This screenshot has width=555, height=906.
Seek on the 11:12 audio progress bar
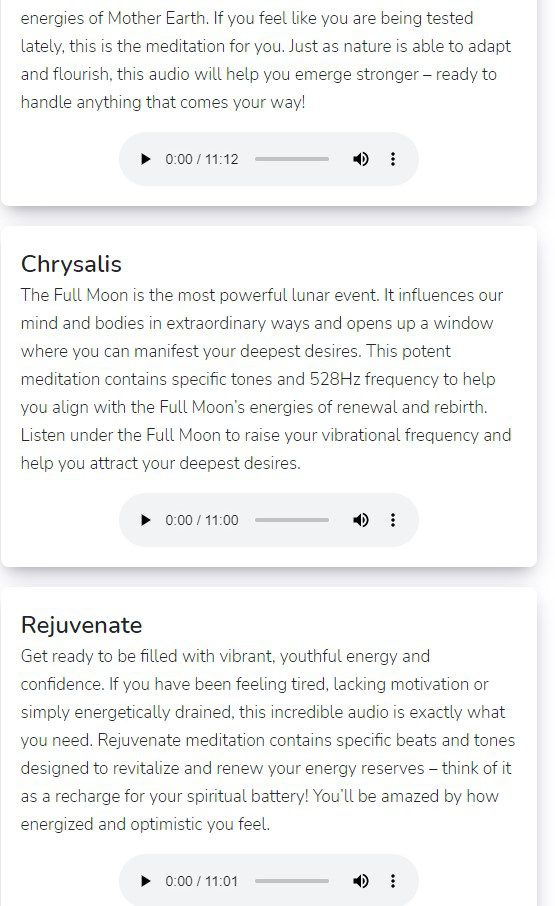(x=292, y=159)
